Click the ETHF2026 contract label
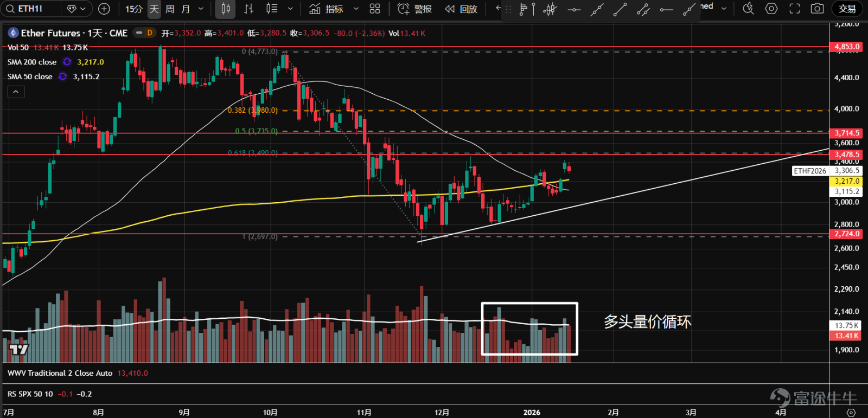This screenshot has height=418, width=868. [810, 171]
